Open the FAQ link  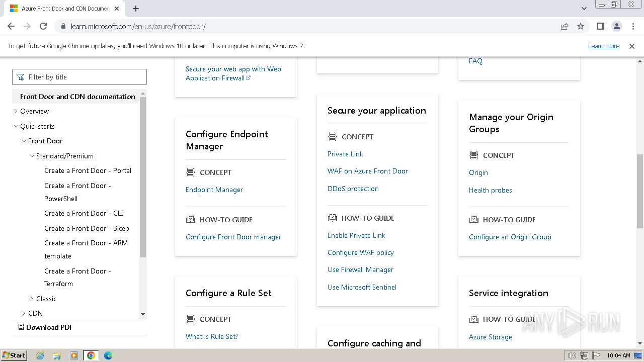click(475, 61)
